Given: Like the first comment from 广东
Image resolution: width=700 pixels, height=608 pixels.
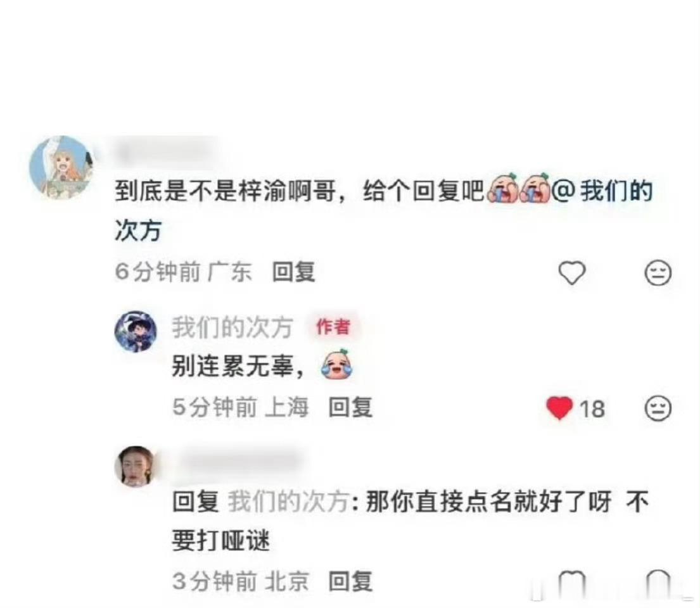Looking at the screenshot, I should tap(572, 272).
